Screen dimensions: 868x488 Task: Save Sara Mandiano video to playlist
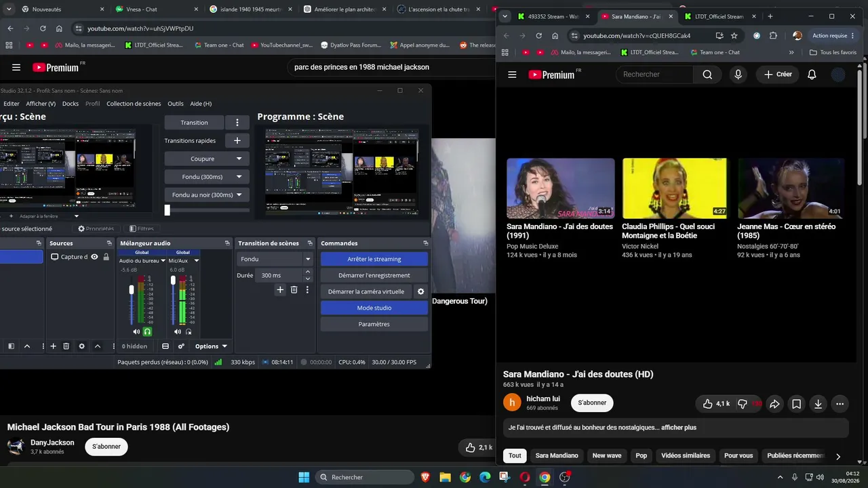796,404
